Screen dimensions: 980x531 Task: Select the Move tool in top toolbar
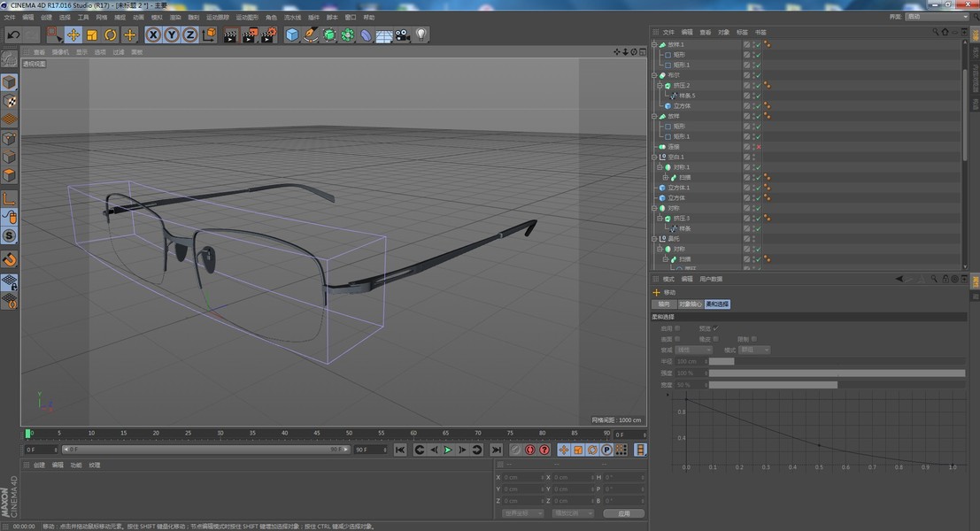[x=73, y=35]
